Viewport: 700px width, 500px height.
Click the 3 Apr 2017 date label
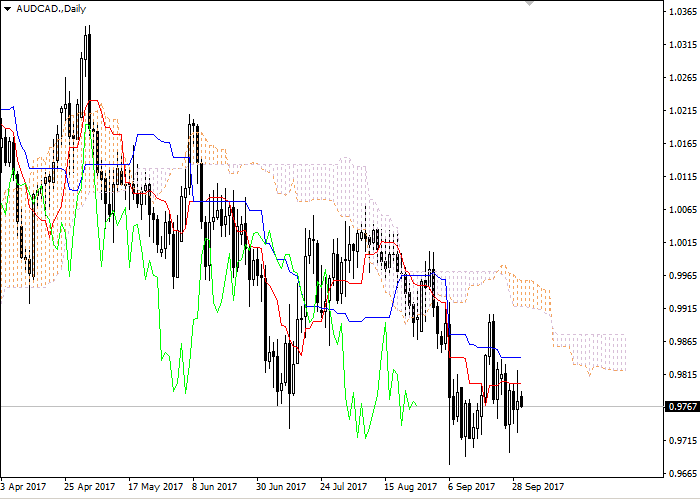23,487
